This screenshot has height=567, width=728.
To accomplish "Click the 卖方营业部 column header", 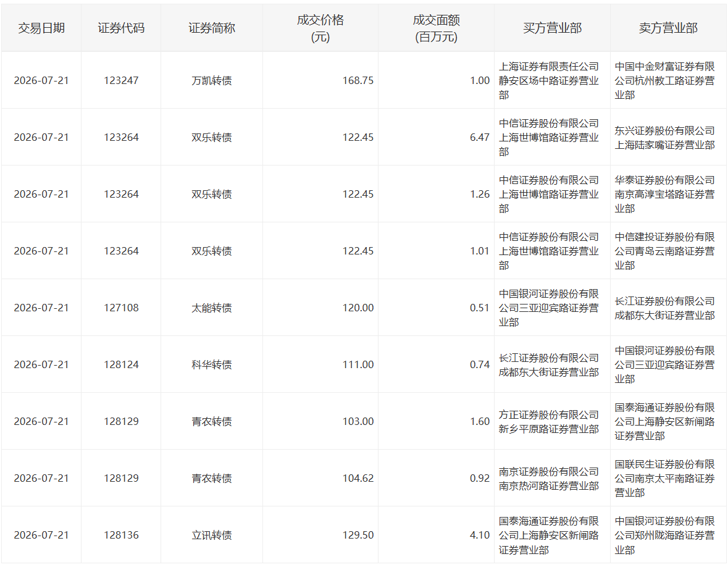I will [x=668, y=28].
